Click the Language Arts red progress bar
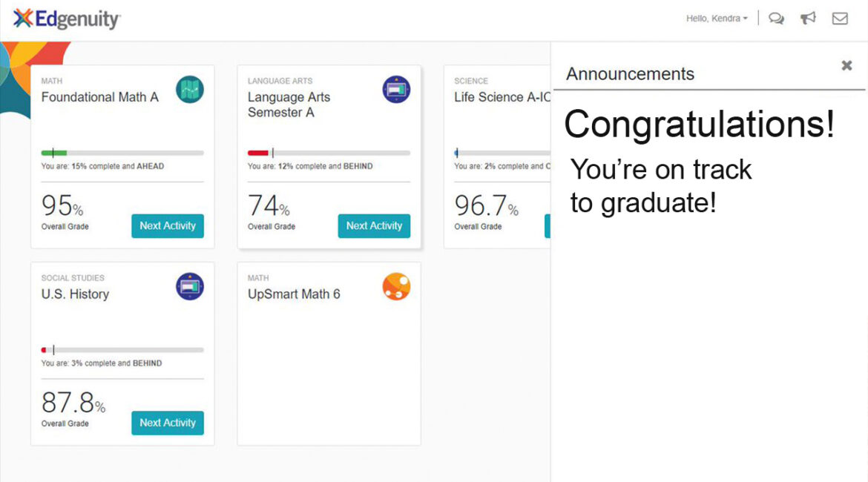The width and height of the screenshot is (868, 482). 329,153
